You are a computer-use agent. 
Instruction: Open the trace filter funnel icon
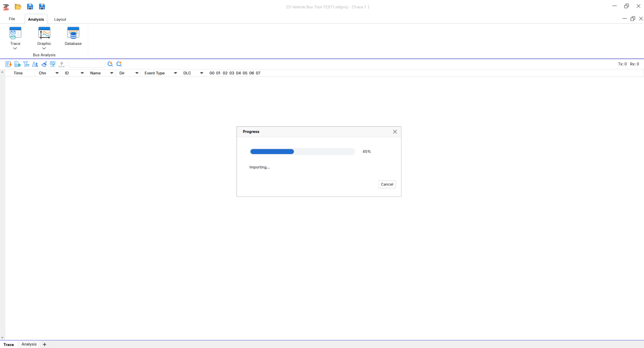[26, 64]
